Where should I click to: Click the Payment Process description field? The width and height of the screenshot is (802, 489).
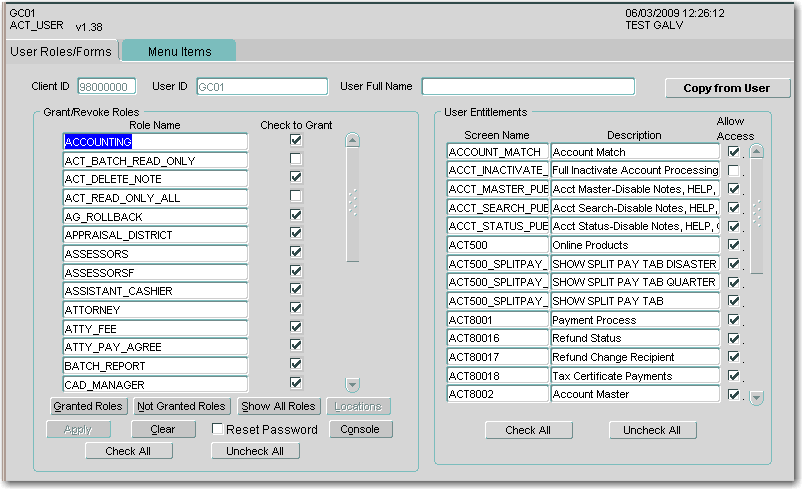click(x=635, y=320)
